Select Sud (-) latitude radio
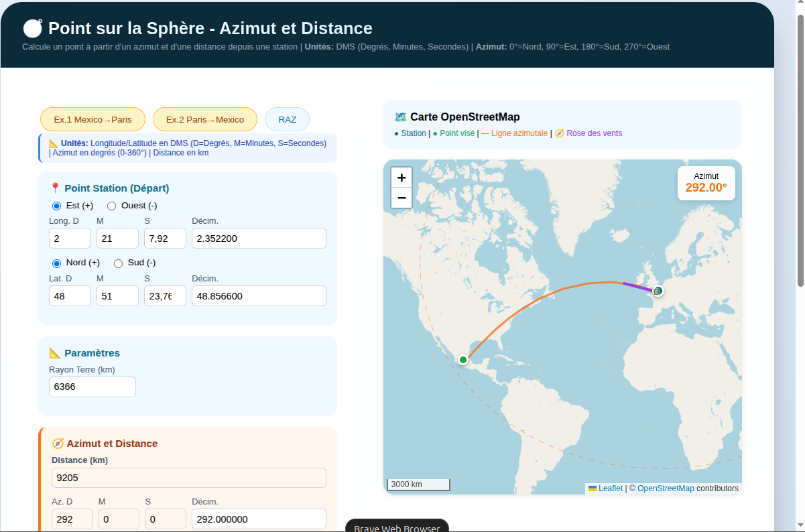Image resolution: width=805 pixels, height=532 pixels. click(119, 263)
